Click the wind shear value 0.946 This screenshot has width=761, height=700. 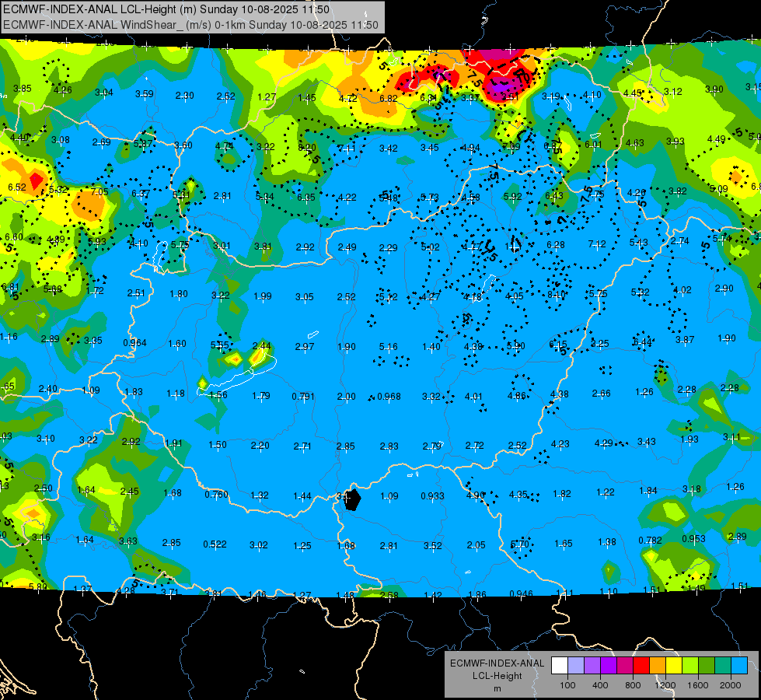point(522,593)
